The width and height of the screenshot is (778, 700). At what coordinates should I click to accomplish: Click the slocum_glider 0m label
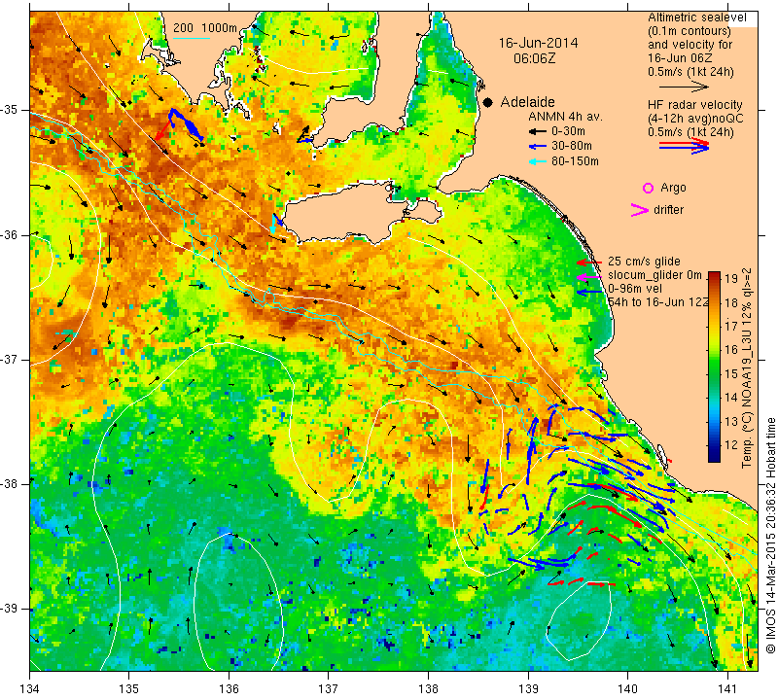click(x=654, y=275)
